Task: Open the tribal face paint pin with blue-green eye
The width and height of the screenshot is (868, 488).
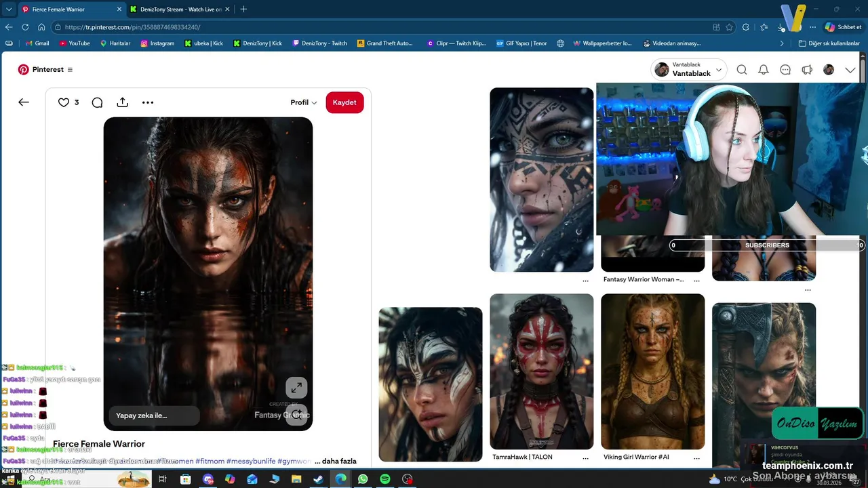Action: point(542,180)
